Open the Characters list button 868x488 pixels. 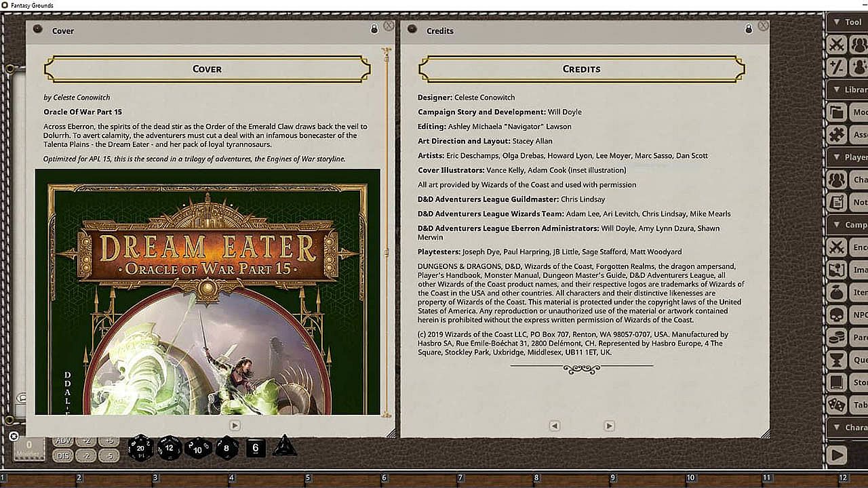[848, 180]
